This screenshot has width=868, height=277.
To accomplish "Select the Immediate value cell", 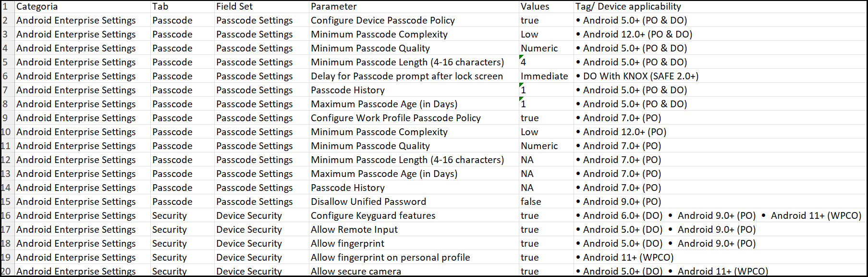I will point(546,76).
